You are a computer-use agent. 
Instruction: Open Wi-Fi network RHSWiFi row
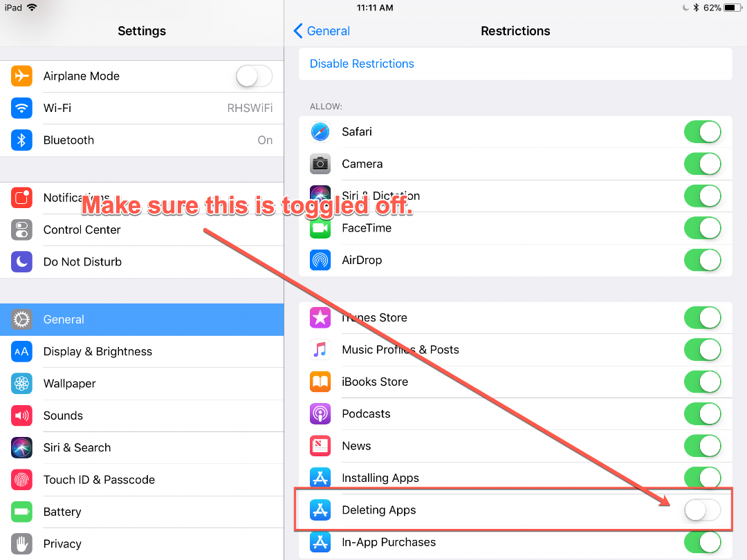click(142, 108)
